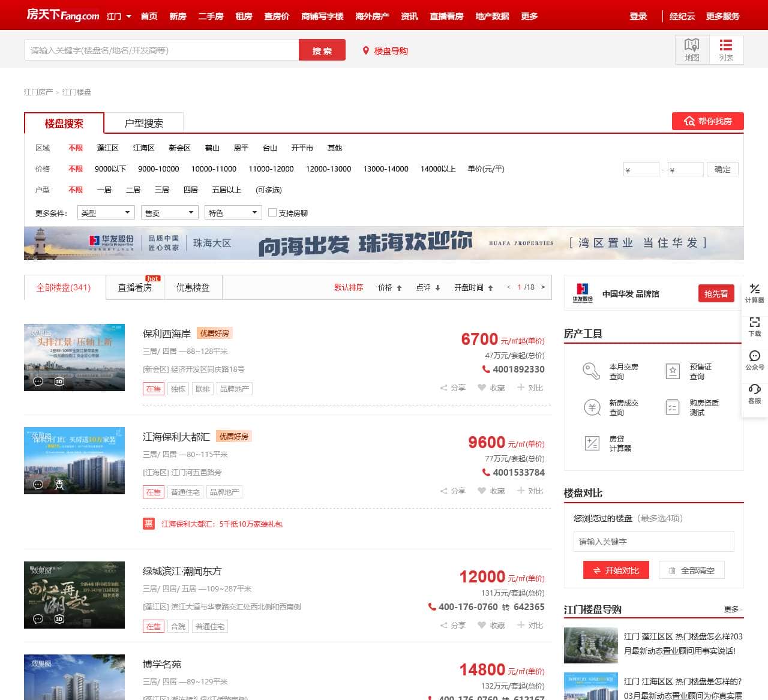Open the 类型 dropdown
The height and width of the screenshot is (700, 768).
tap(106, 212)
